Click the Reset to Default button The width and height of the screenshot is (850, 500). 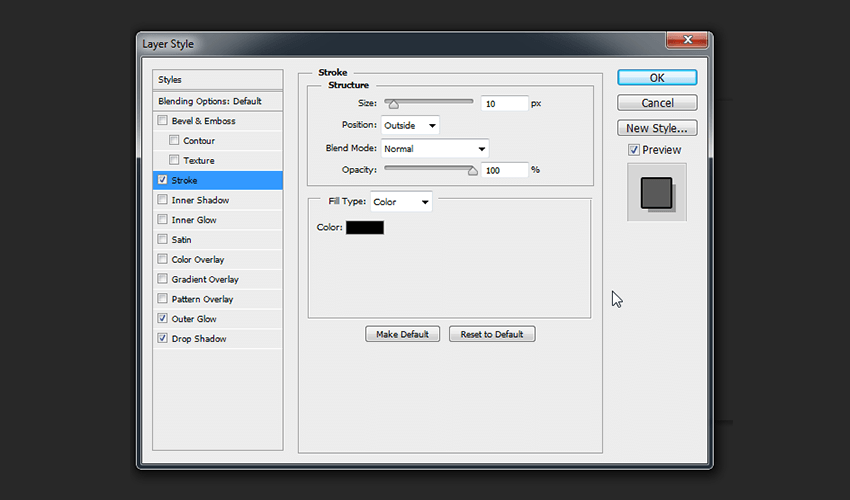492,334
